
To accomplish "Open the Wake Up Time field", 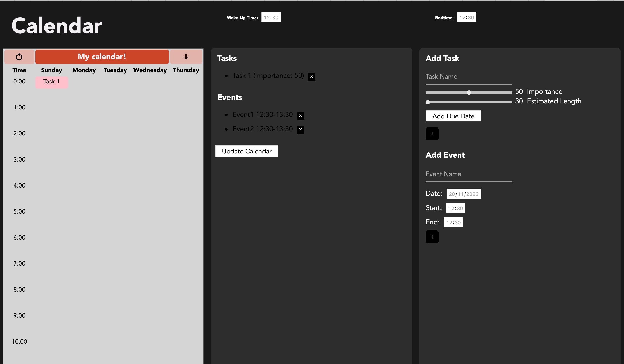I will (x=271, y=18).
